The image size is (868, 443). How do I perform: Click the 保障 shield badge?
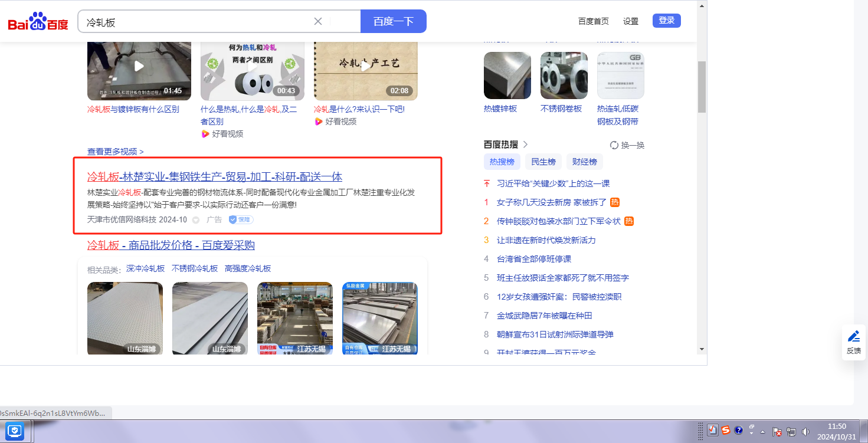tap(241, 220)
